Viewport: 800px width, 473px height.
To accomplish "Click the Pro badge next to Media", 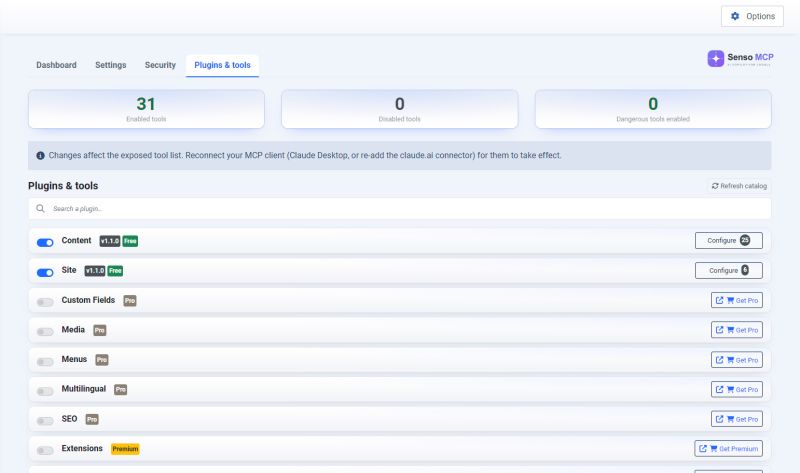I will click(99, 331).
